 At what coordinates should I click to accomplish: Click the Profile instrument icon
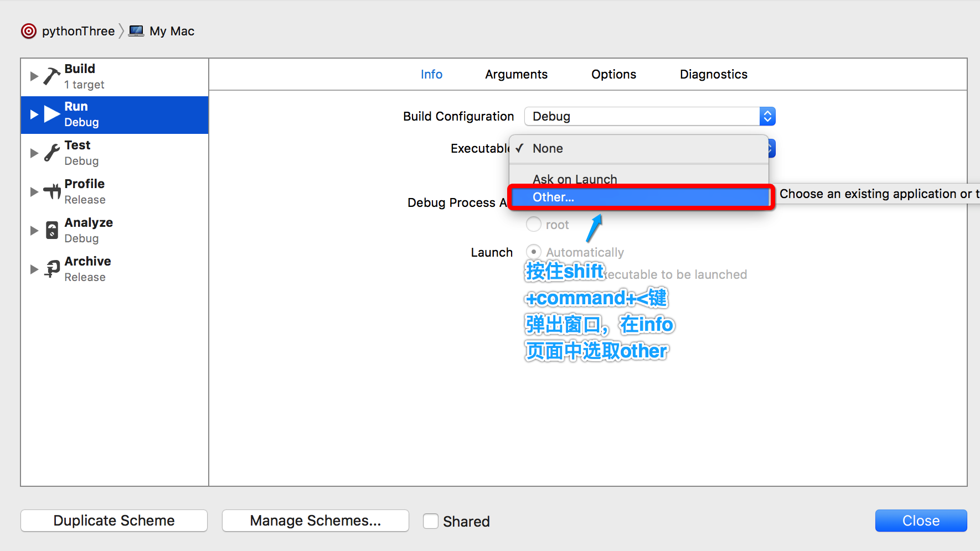(x=52, y=191)
